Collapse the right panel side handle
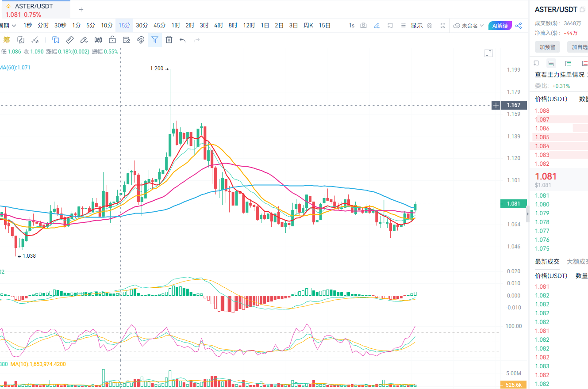The width and height of the screenshot is (588, 389). click(527, 214)
